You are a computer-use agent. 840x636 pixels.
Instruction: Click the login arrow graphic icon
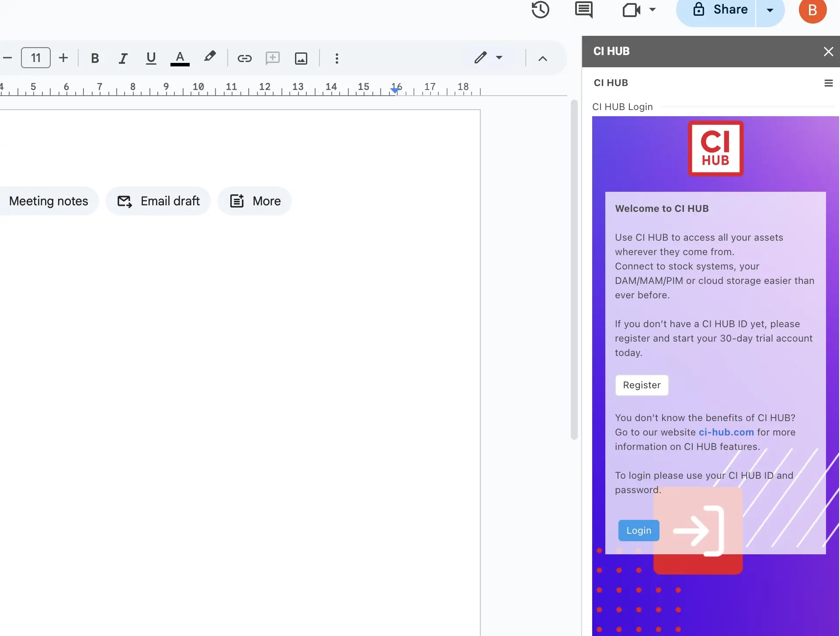698,531
